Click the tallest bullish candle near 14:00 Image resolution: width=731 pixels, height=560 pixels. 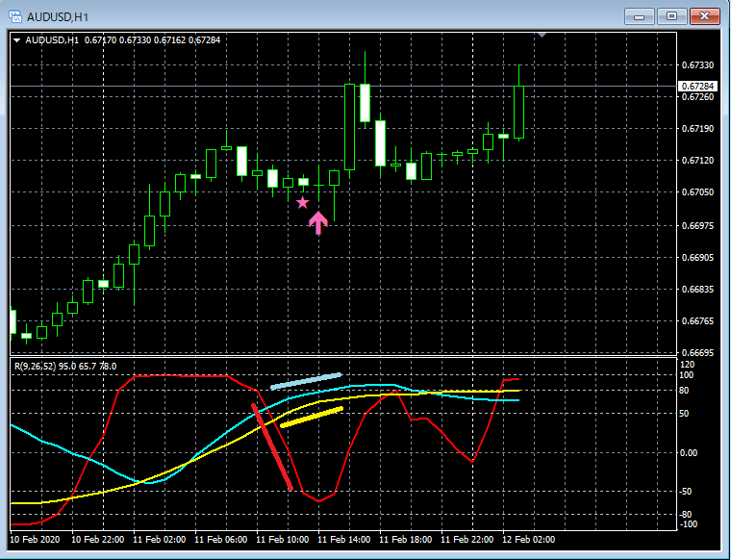click(349, 127)
